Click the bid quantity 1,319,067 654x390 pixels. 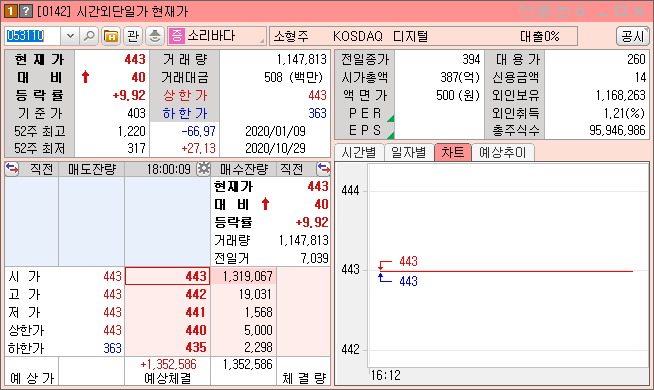[247, 276]
